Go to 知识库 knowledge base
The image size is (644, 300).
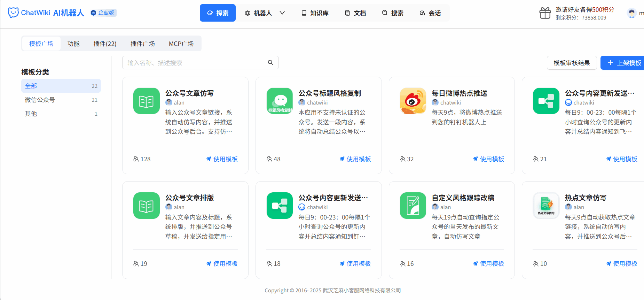tap(315, 13)
